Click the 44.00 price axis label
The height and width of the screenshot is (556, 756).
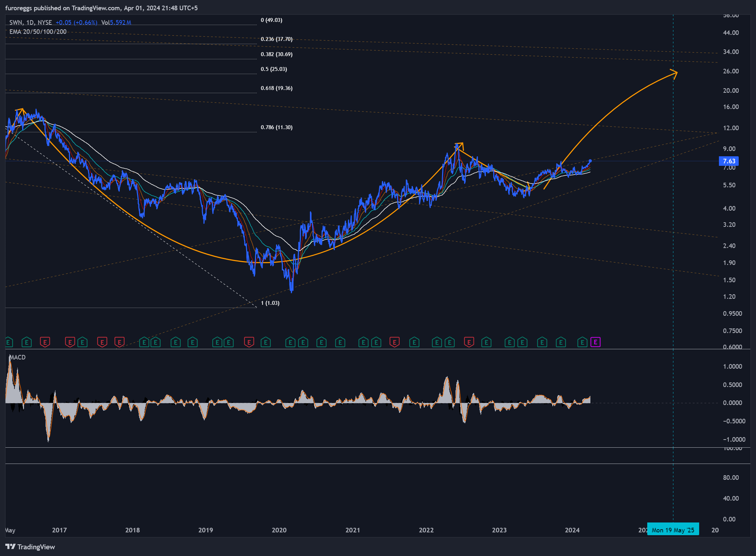point(731,33)
